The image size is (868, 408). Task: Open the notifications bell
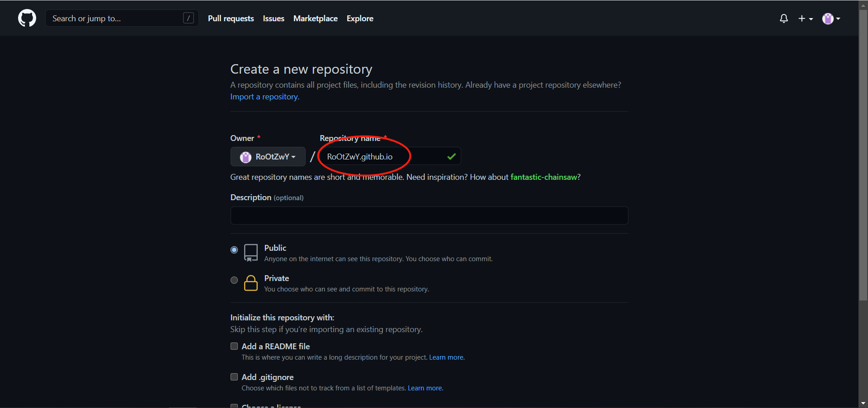784,19
